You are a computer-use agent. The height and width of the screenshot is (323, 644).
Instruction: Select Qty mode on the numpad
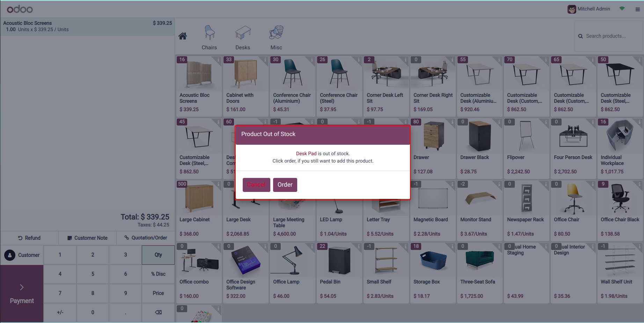pyautogui.click(x=158, y=255)
